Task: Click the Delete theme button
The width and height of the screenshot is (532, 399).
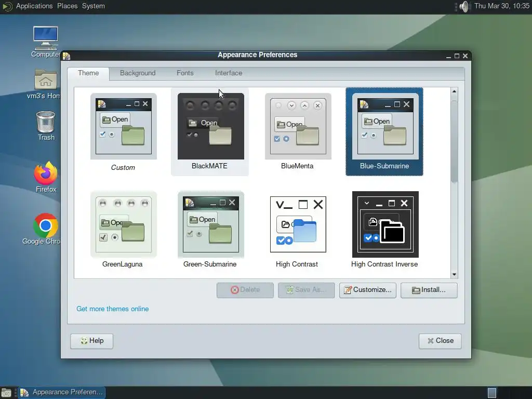Action: pyautogui.click(x=245, y=290)
